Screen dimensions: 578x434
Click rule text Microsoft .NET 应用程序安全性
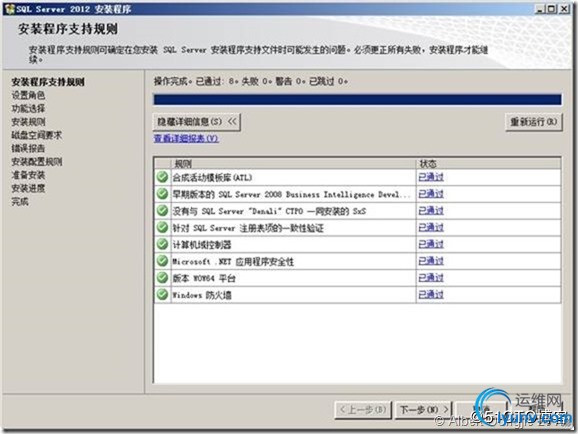pos(233,261)
